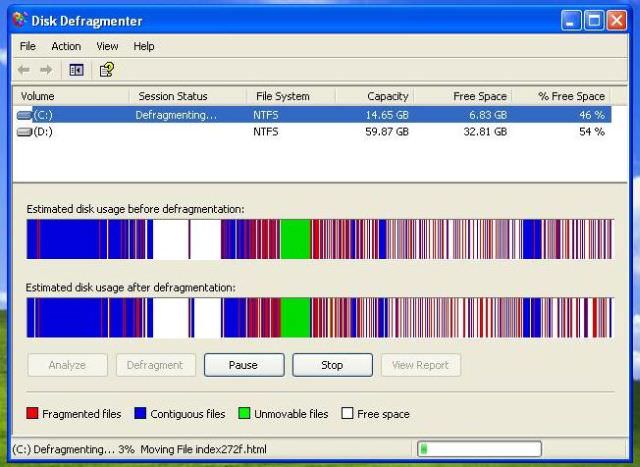Click the Defragment button
This screenshot has height=467, width=640.
coord(155,365)
